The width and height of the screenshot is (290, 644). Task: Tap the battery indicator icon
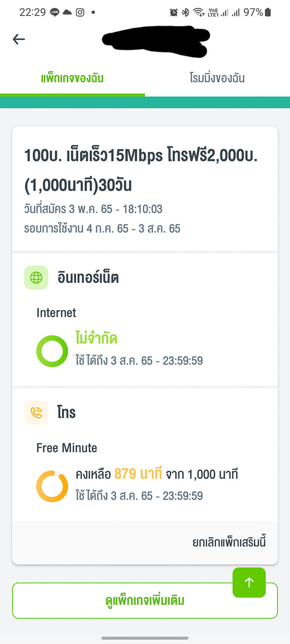point(268,12)
